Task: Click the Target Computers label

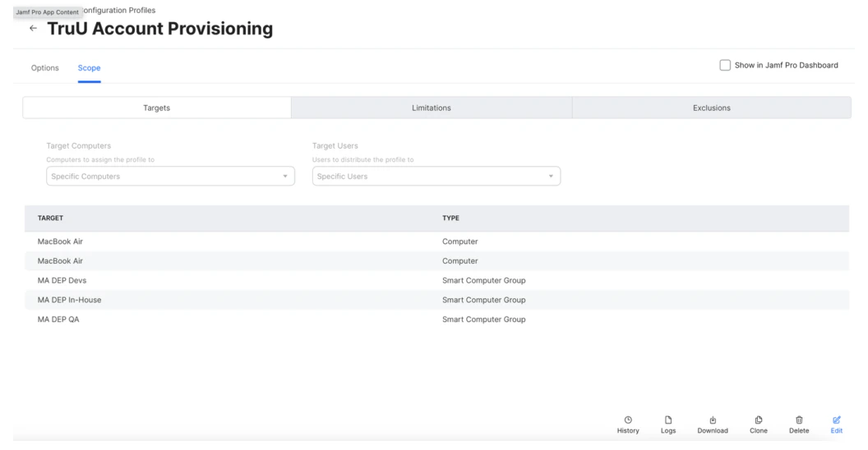Action: tap(79, 146)
